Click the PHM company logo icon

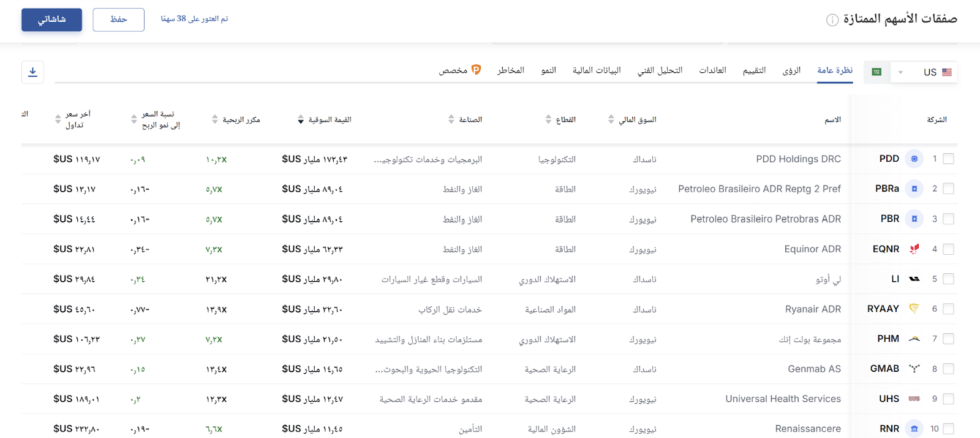tap(914, 339)
